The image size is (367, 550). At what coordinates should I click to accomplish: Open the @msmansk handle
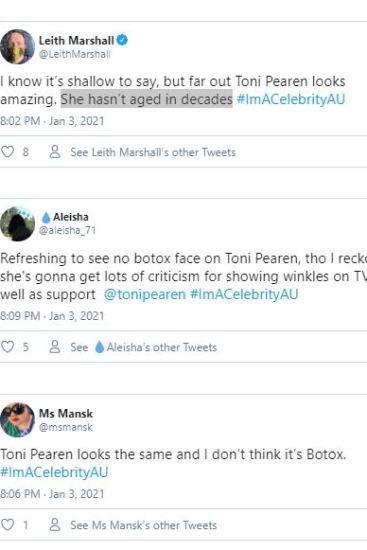[x=66, y=427]
